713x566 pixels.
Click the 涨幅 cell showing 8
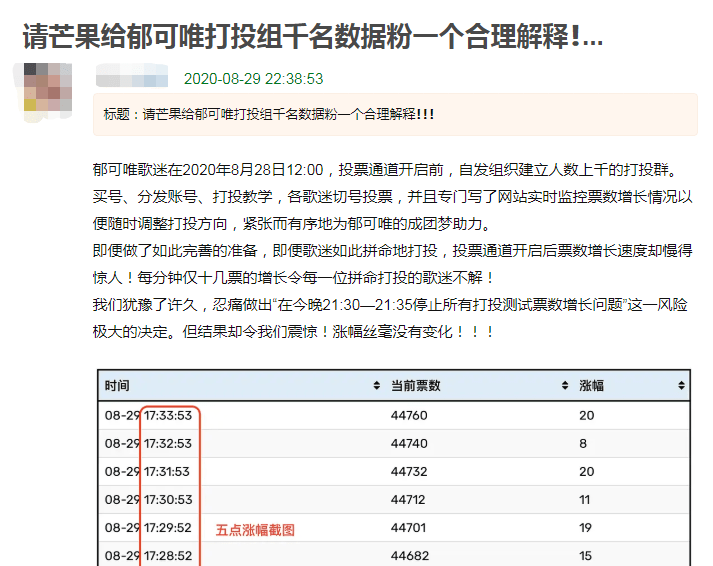[x=583, y=444]
